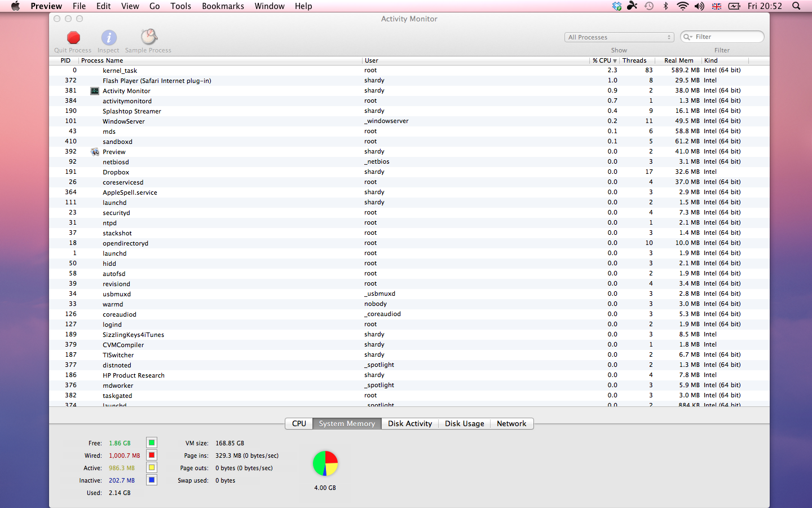Select the kernel_task process row
The image size is (812, 508).
[409, 71]
